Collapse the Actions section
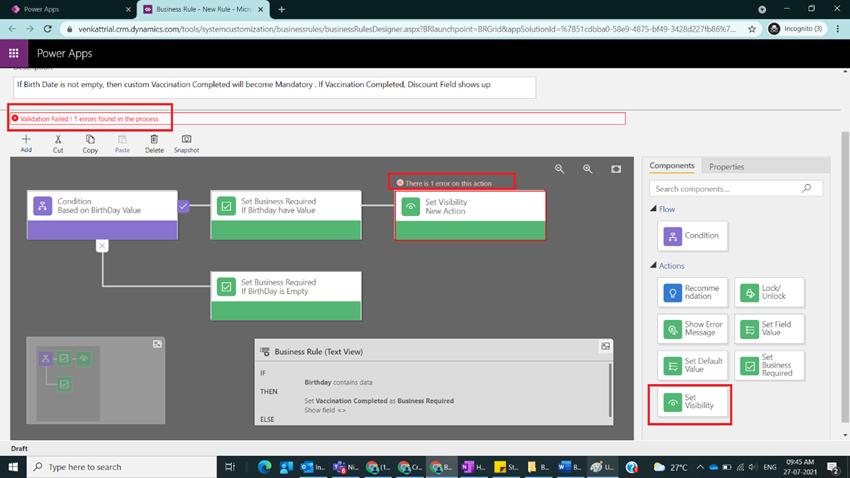Viewport: 850px width, 478px height. click(x=653, y=266)
